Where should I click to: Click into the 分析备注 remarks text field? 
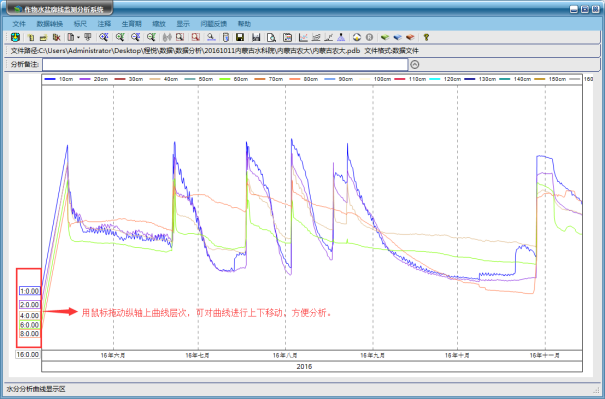coord(225,64)
